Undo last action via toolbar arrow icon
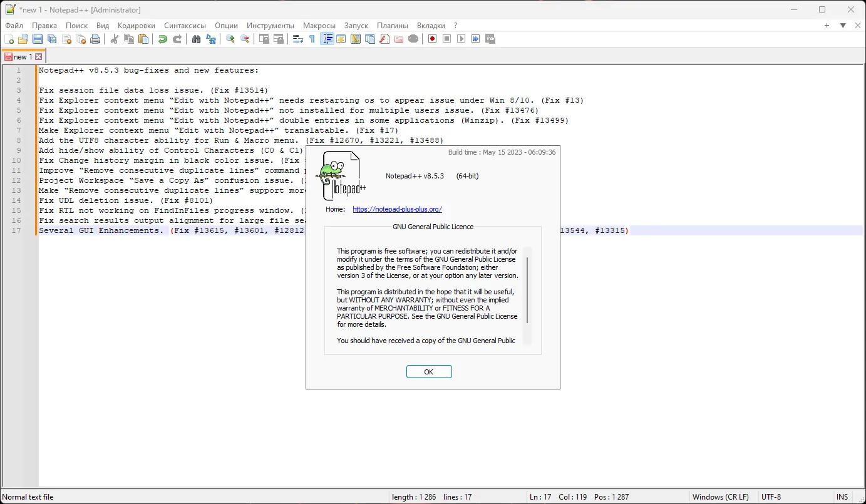The width and height of the screenshot is (866, 504). tap(163, 39)
